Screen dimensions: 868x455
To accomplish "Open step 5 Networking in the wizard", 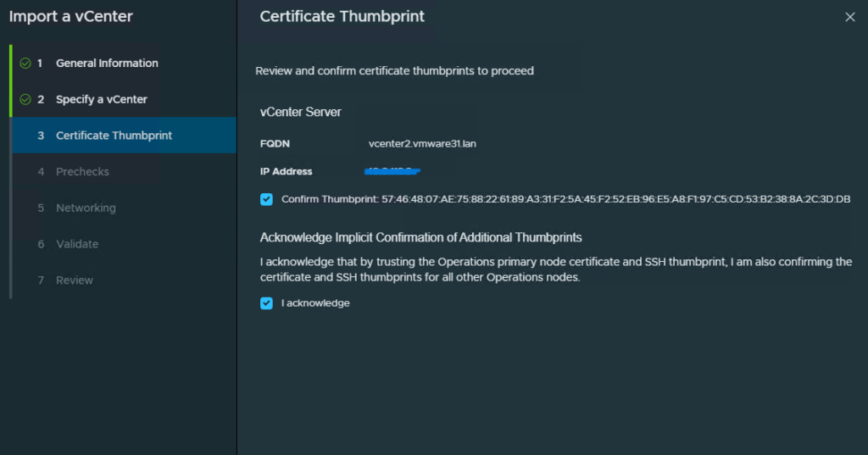I will pyautogui.click(x=86, y=208).
